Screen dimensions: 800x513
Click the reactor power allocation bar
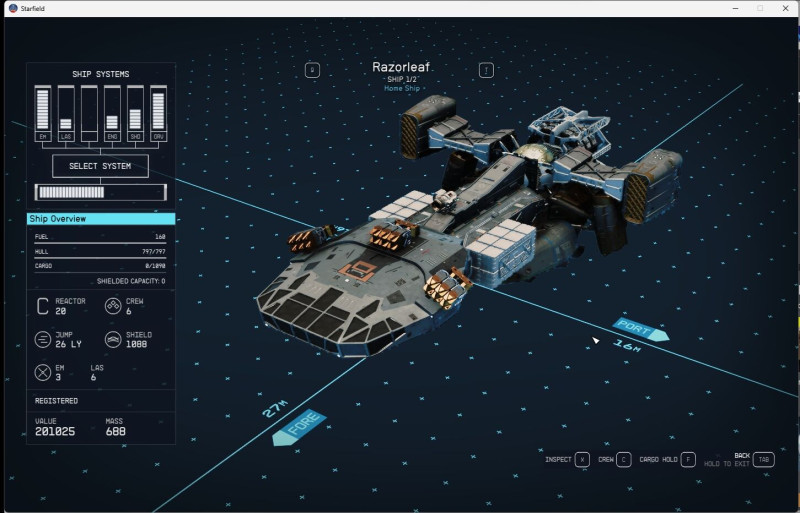pos(101,192)
